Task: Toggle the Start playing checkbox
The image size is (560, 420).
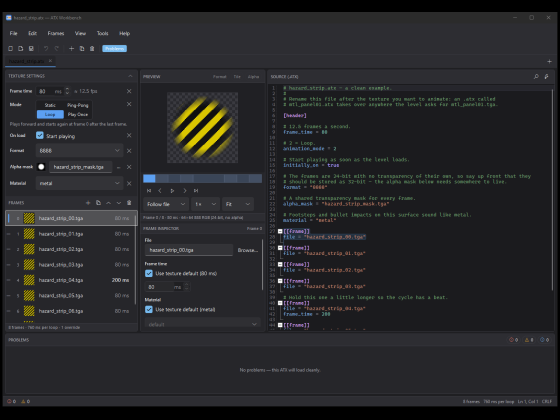Action: (40, 136)
